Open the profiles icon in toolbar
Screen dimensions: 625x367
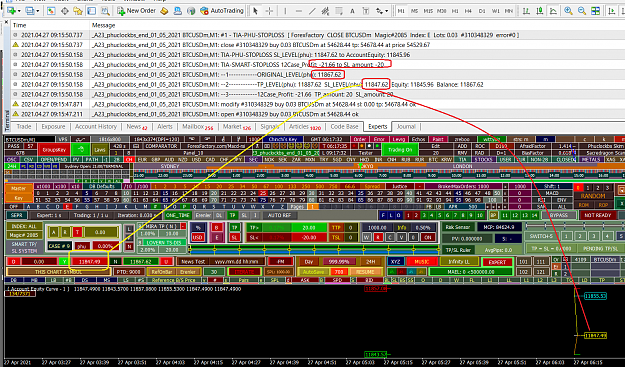tap(29, 11)
